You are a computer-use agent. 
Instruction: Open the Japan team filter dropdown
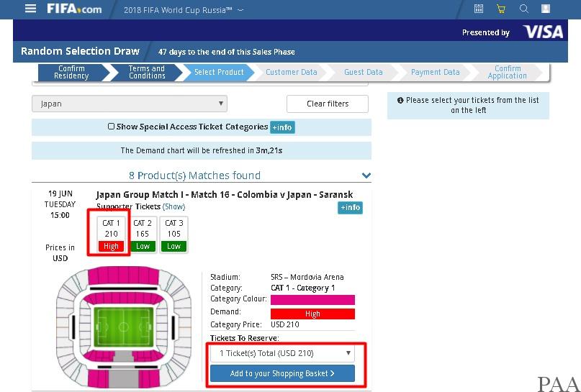coord(130,104)
